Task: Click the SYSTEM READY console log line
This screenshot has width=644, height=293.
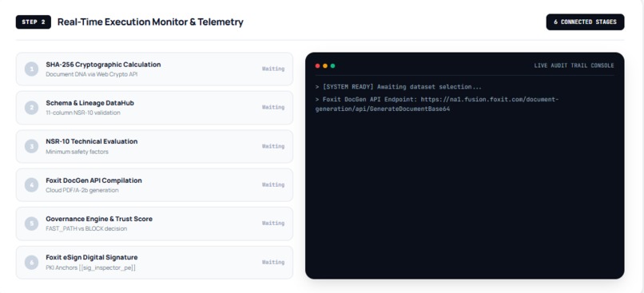Action: pos(399,87)
